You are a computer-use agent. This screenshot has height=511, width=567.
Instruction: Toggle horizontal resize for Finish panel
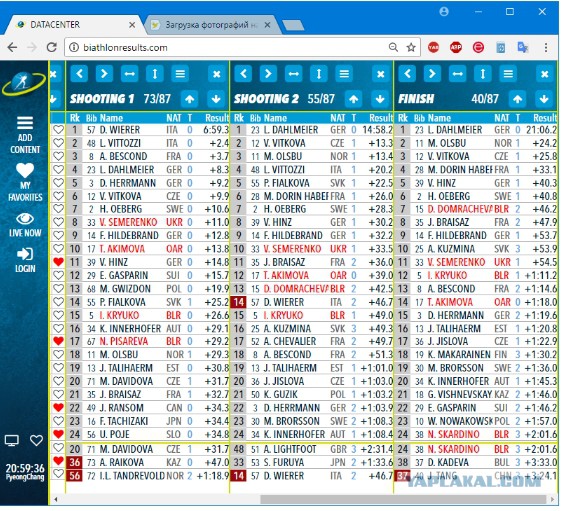coord(457,74)
